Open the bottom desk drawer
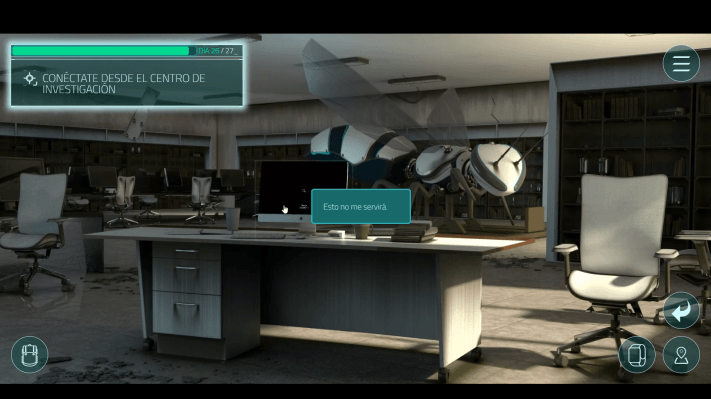 click(x=187, y=314)
